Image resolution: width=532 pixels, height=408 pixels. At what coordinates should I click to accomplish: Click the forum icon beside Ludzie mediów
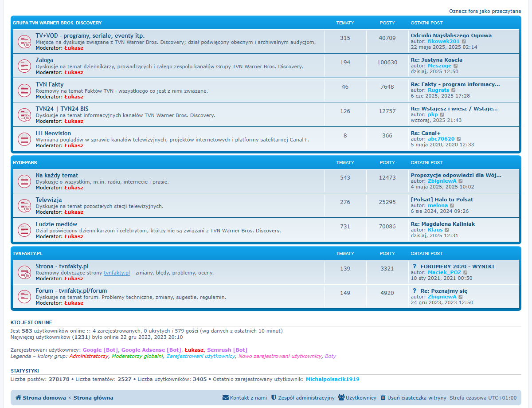tap(24, 230)
